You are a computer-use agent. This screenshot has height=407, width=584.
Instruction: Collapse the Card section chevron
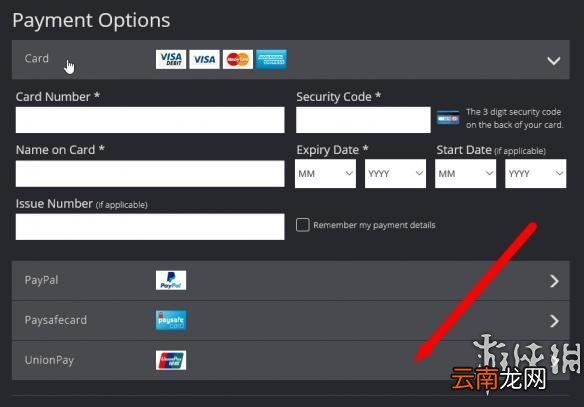(554, 61)
